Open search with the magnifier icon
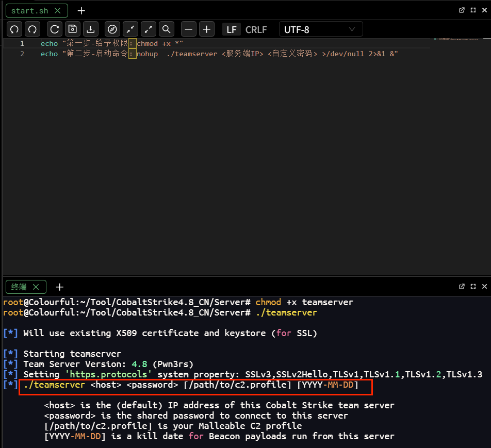Screen dimensions: 491x448 click(167, 29)
